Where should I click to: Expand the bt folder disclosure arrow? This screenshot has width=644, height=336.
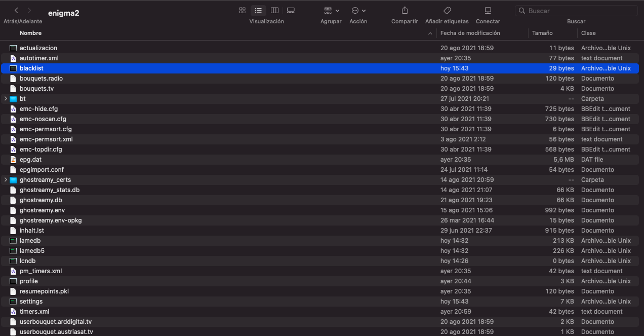pyautogui.click(x=6, y=99)
